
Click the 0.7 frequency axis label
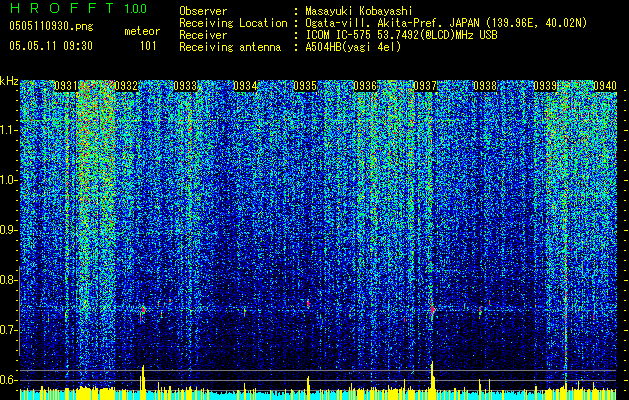[9, 330]
